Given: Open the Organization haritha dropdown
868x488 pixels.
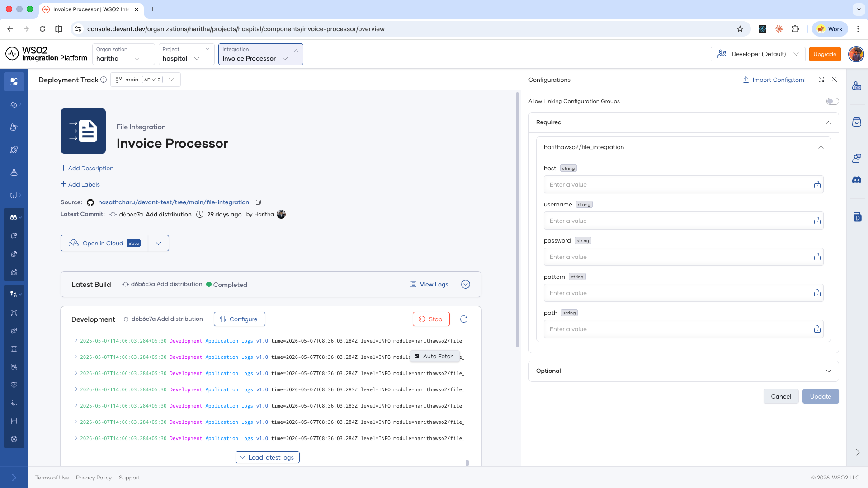Looking at the screenshot, I should (x=123, y=54).
